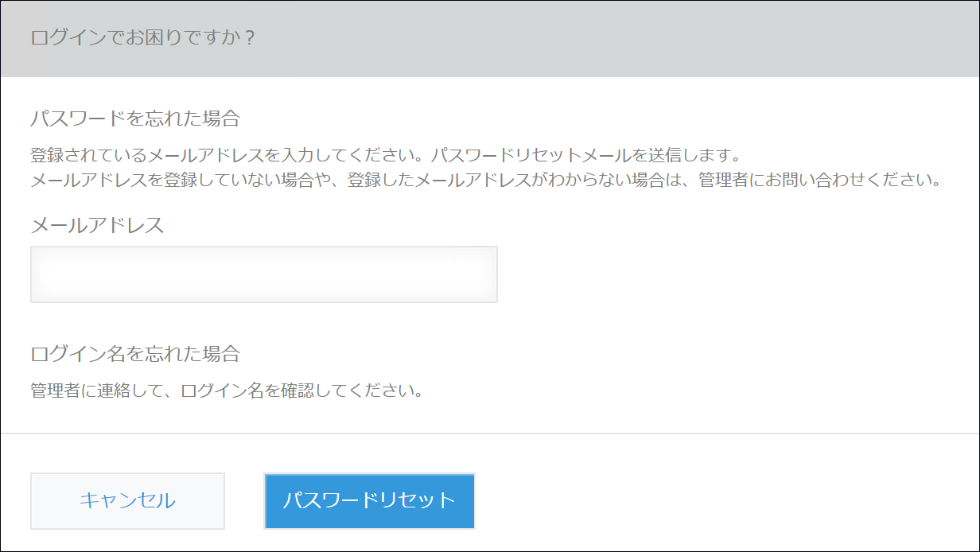980x552 pixels.
Task: Click the gray dialog header bar
Action: [x=490, y=36]
